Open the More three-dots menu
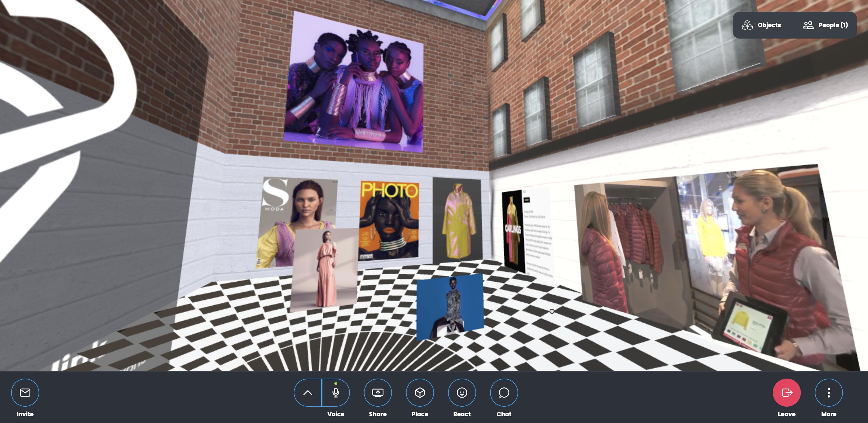 829,393
